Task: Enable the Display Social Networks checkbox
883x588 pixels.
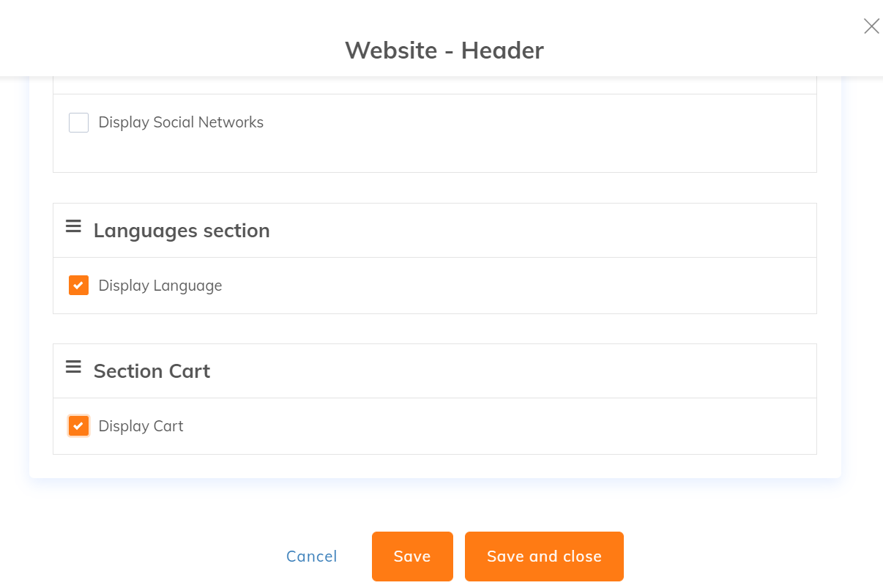Action: point(78,123)
